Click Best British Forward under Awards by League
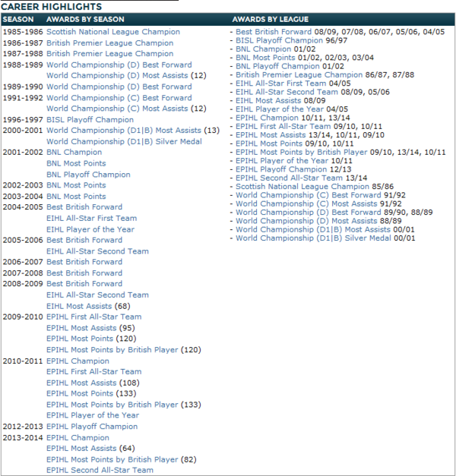 tap(274, 32)
